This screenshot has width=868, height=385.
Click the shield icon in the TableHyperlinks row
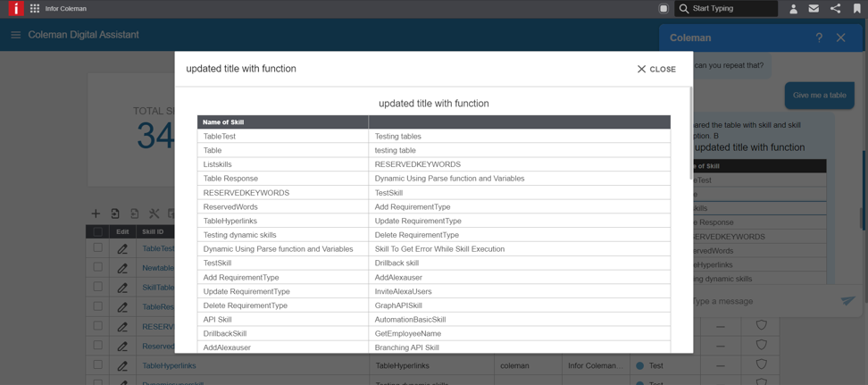761,364
